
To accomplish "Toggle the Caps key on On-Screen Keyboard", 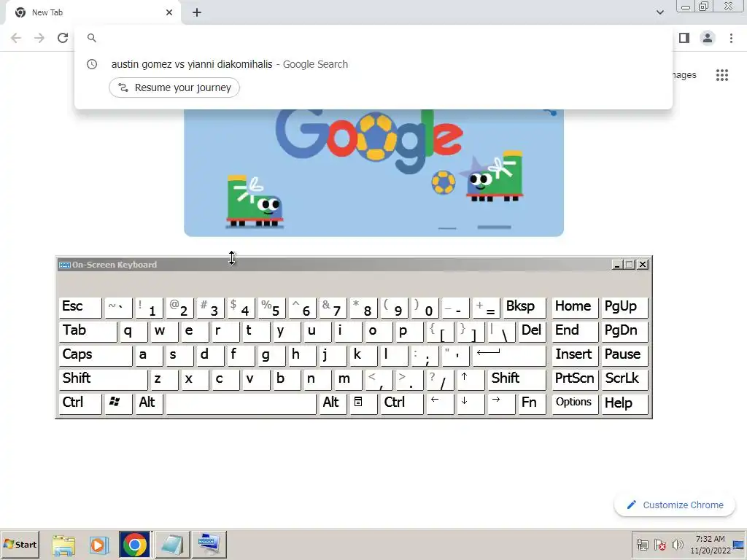I will [96, 355].
